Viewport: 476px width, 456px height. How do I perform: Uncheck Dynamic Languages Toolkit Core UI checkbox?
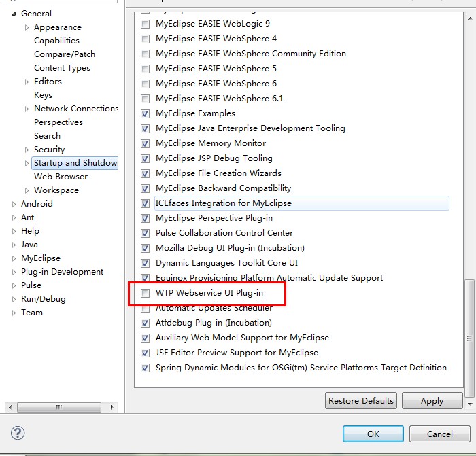145,263
